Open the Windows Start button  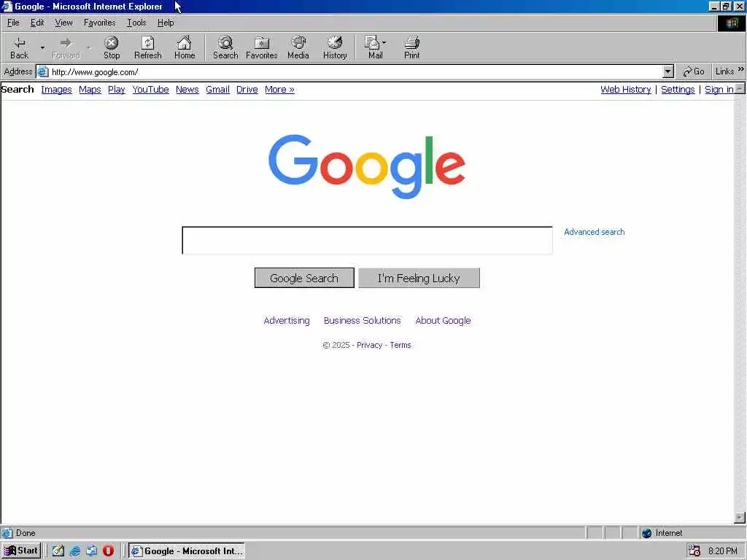[21, 551]
